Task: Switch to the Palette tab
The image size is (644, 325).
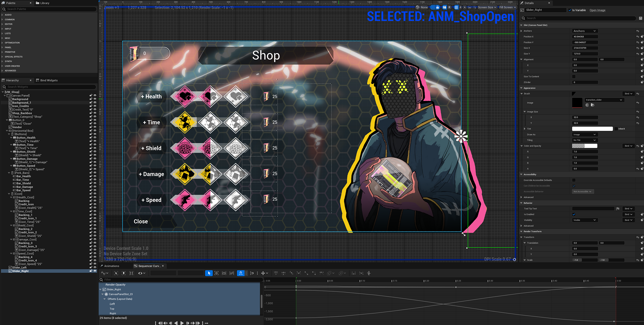Action: [x=11, y=3]
